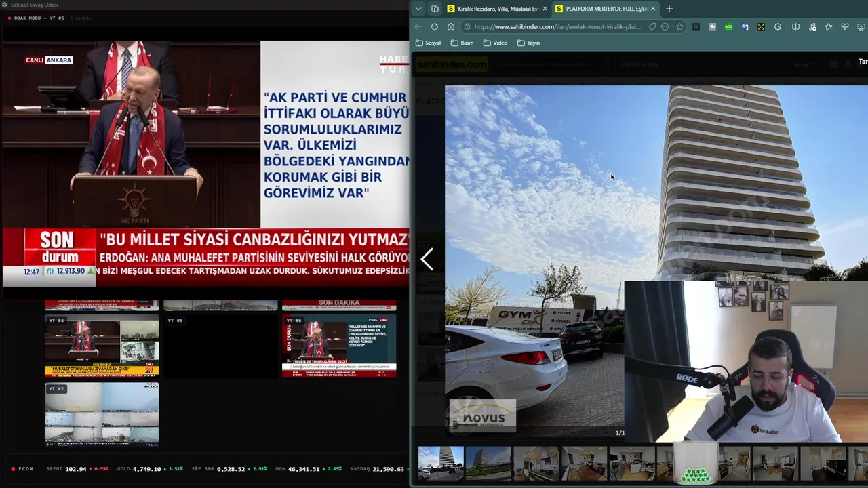The height and width of the screenshot is (488, 868).
Task: Click the GOLD 4,749.10 ticker entry
Action: point(150,469)
